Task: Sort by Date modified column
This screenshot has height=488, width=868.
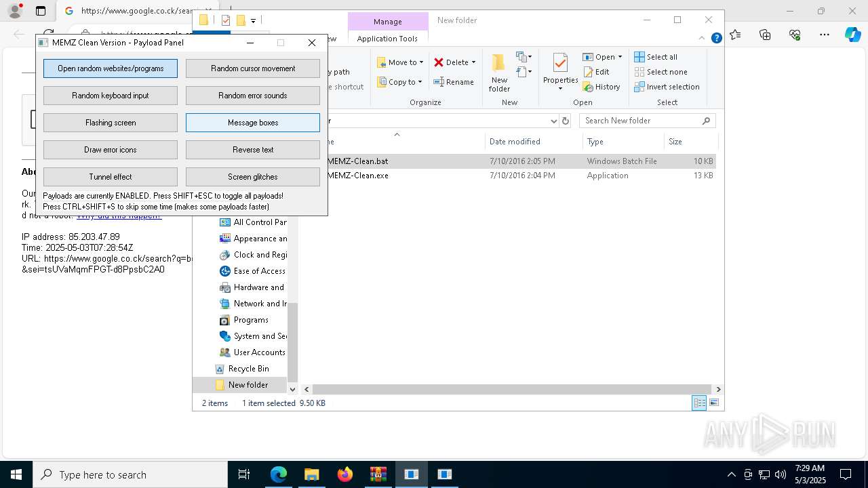Action: point(534,142)
